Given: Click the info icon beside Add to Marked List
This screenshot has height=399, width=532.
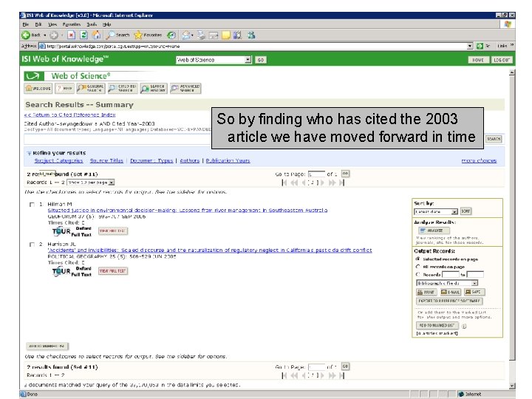Looking at the screenshot, I should pyautogui.click(x=464, y=326).
